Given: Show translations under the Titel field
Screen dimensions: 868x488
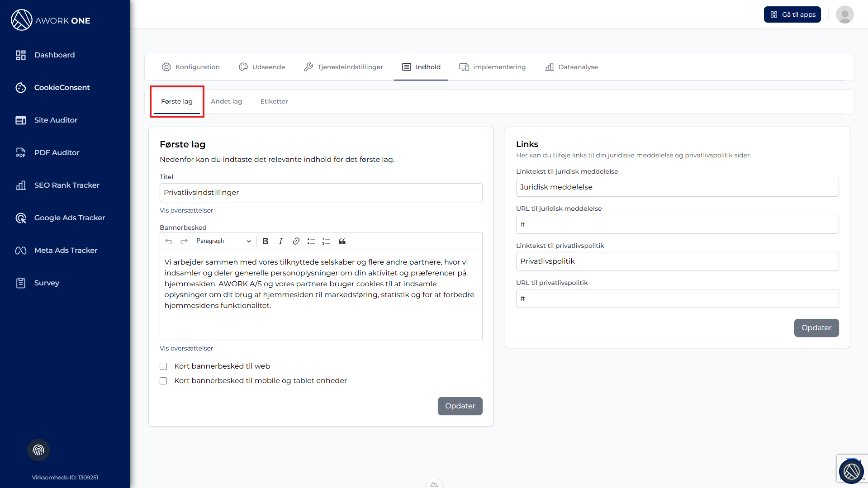Looking at the screenshot, I should [186, 210].
